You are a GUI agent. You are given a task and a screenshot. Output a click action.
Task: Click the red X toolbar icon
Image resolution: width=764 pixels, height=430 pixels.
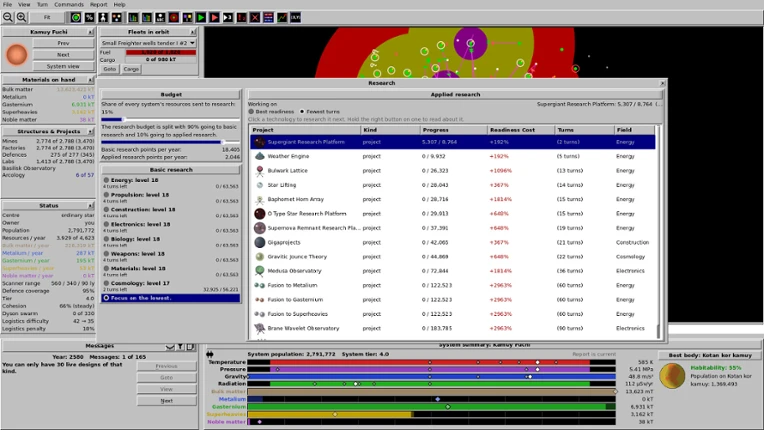tap(255, 18)
